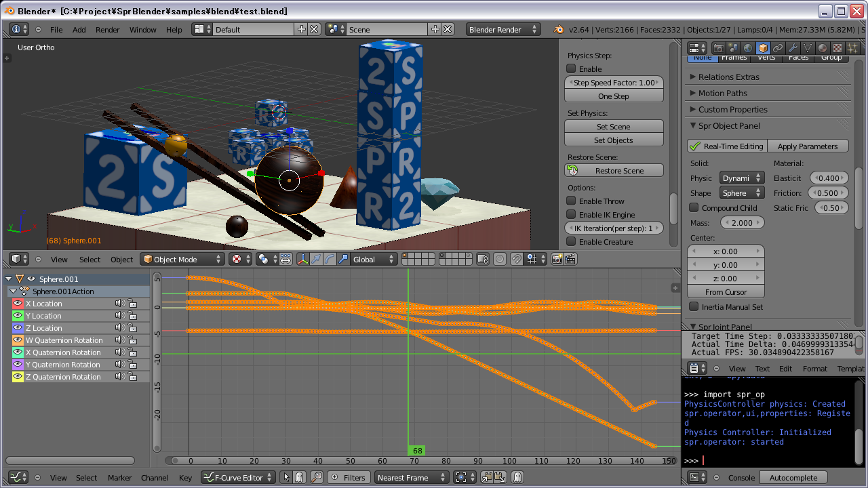The width and height of the screenshot is (868, 488).
Task: Click the Blender logo in info bar
Action: 559,29
